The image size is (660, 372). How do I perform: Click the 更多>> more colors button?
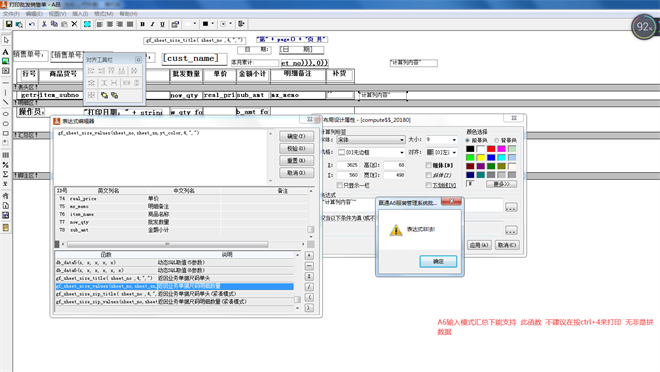(501, 184)
